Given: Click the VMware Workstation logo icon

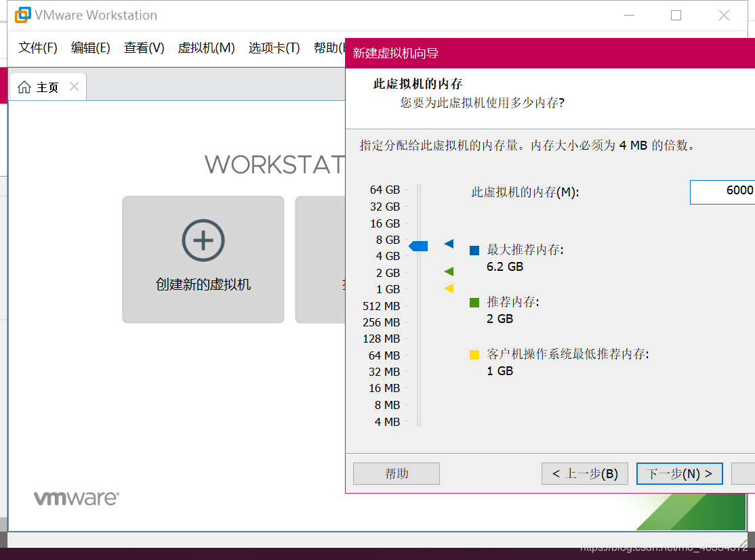Looking at the screenshot, I should [x=22, y=15].
